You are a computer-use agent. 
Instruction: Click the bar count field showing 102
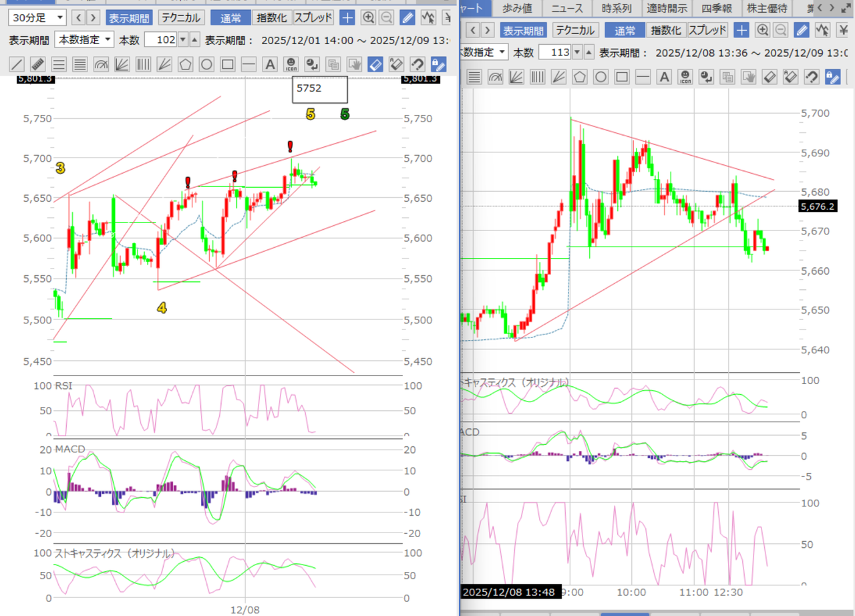pyautogui.click(x=161, y=40)
